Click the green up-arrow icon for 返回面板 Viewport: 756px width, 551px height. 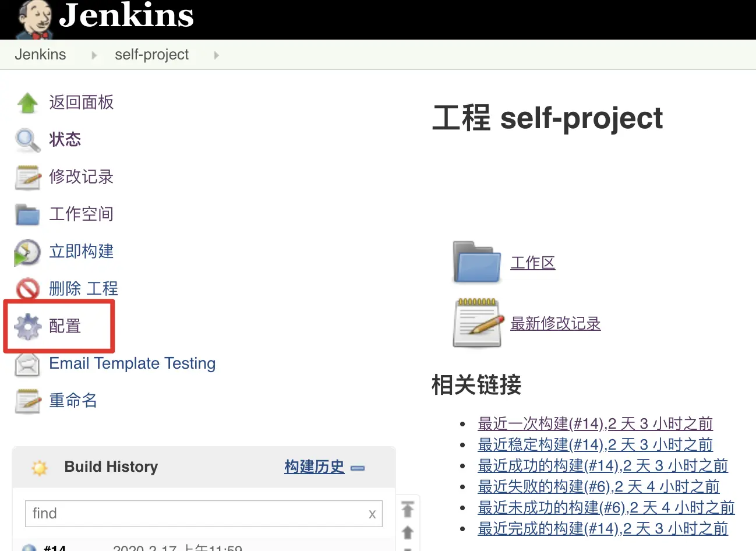click(27, 103)
